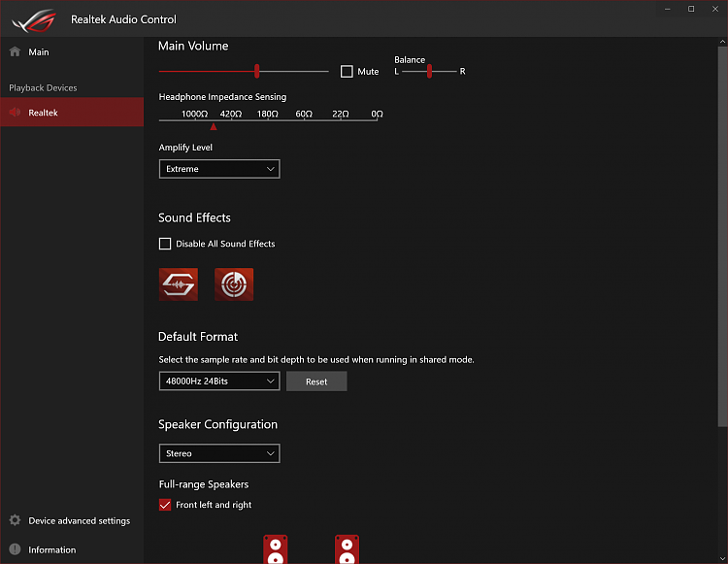728x564 pixels.
Task: Click the Playback Devices heading
Action: tap(43, 87)
